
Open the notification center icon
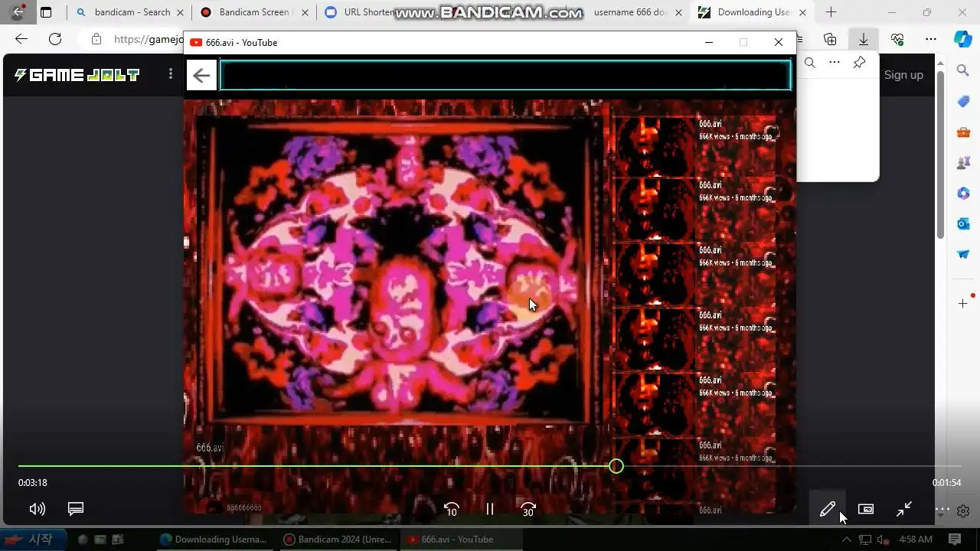coord(955,540)
